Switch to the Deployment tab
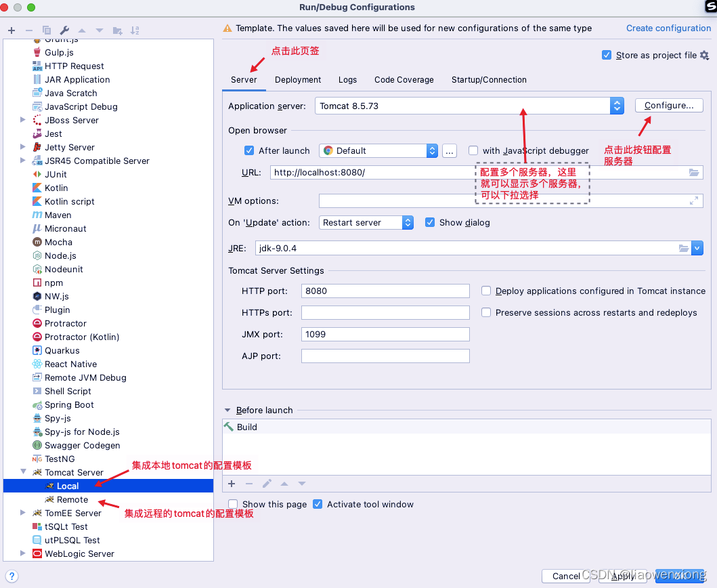This screenshot has width=717, height=588. (298, 80)
